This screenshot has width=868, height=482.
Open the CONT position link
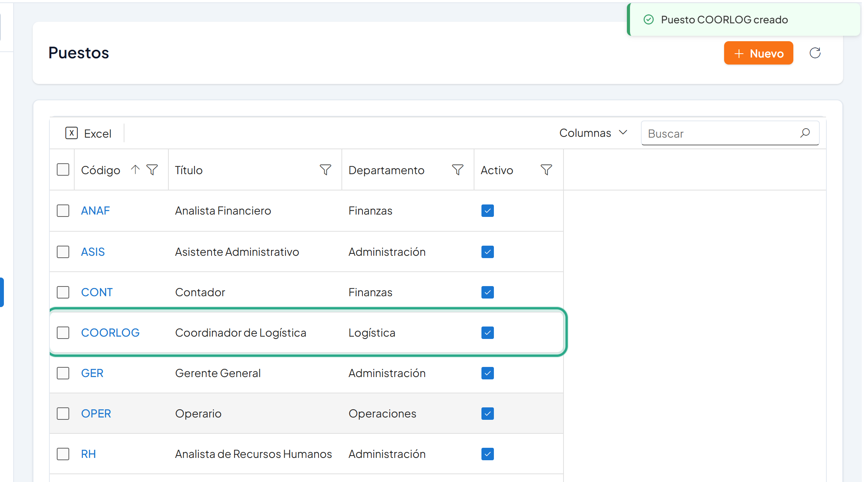[x=97, y=292]
